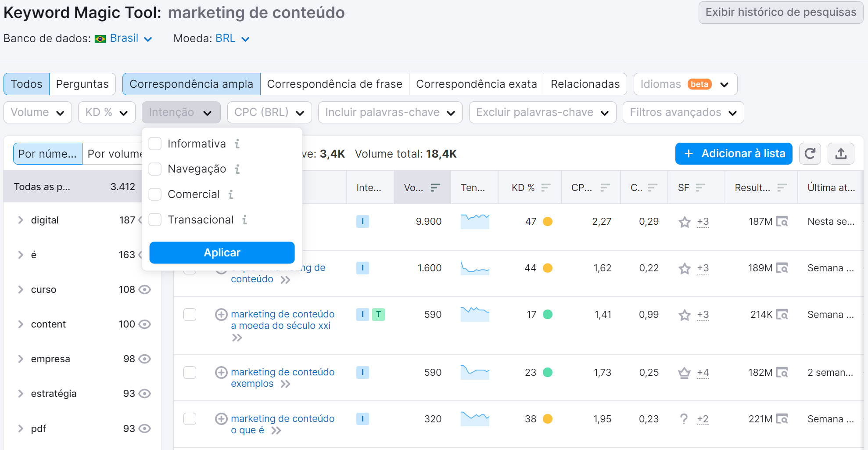The image size is (868, 450).
Task: Click SF star icon in the 9.900 volume row
Action: tap(684, 222)
